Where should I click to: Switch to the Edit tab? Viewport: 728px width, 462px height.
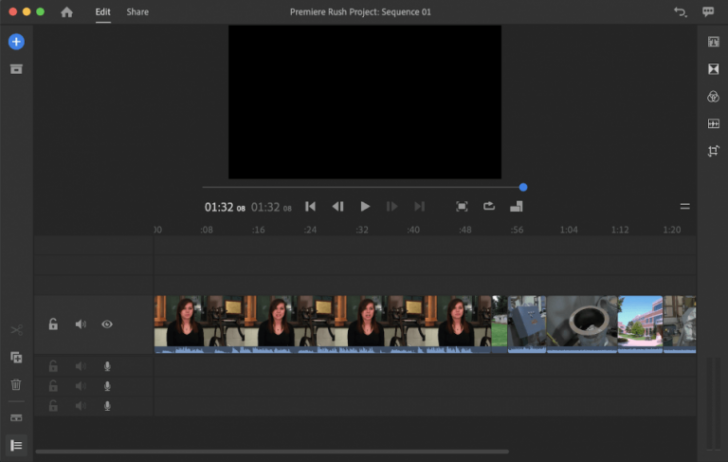103,12
